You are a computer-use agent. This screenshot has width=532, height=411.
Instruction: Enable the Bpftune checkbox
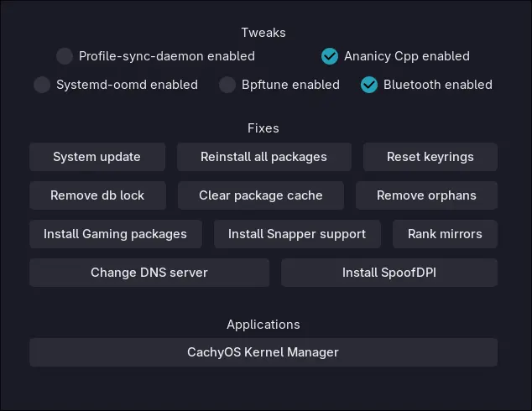point(227,85)
